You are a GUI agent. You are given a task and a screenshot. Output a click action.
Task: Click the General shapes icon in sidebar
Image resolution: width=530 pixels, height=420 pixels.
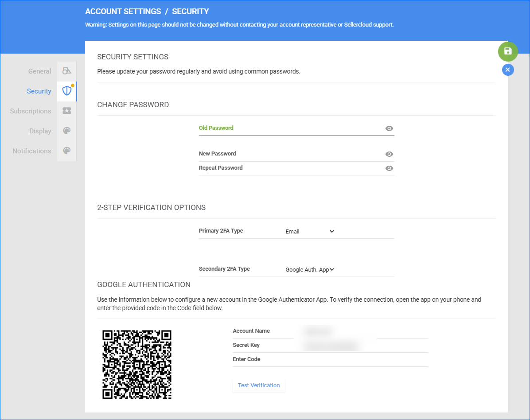pos(67,71)
